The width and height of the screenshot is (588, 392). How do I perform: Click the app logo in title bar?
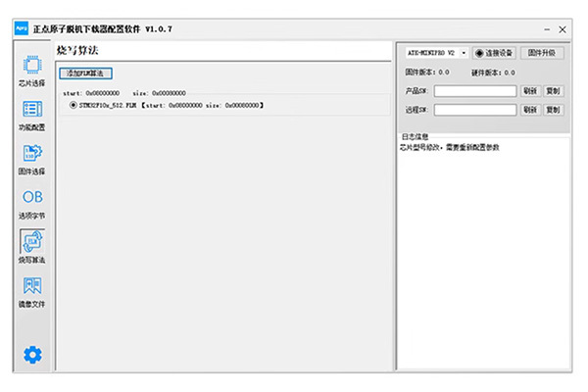22,28
